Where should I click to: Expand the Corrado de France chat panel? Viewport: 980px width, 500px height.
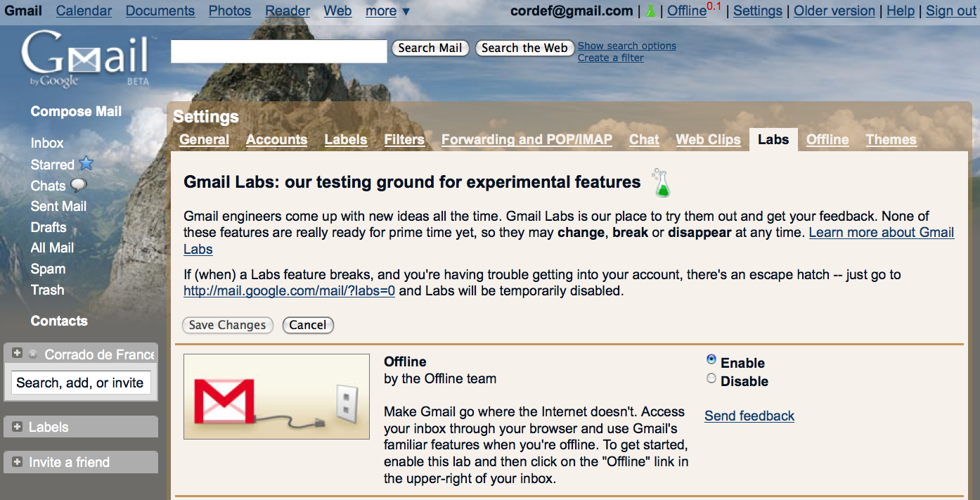click(x=18, y=354)
